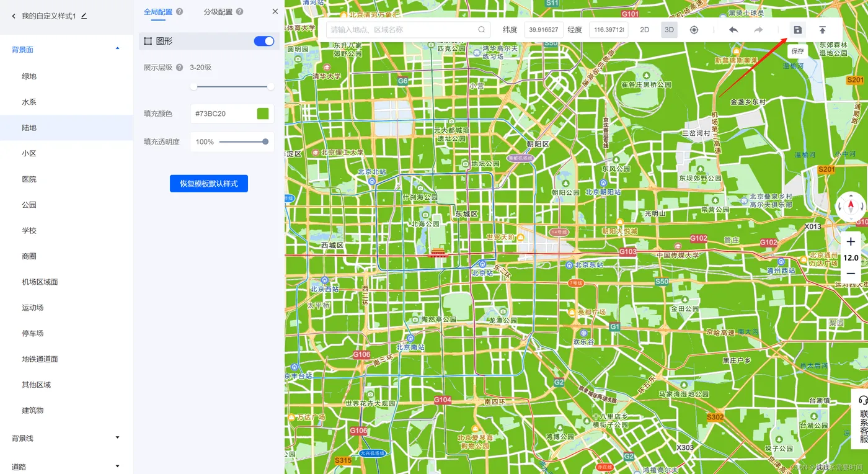Click 东城区 label on map

click(x=466, y=214)
